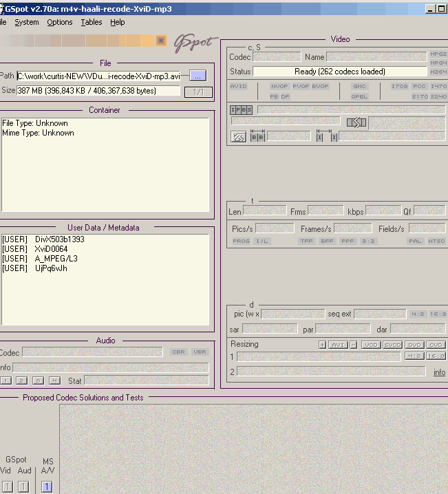Toggle the PVOP indicator
Viewport: 448px width, 494px height.
click(301, 86)
